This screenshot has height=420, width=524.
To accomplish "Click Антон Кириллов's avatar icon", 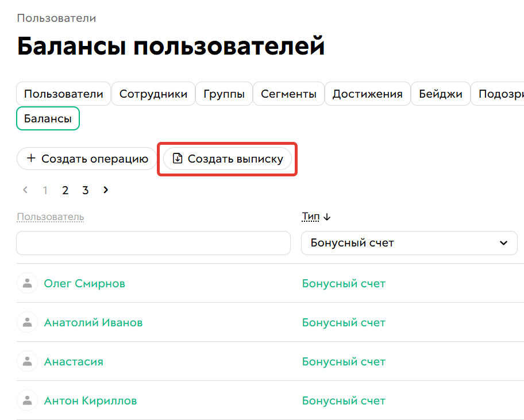I will [27, 400].
